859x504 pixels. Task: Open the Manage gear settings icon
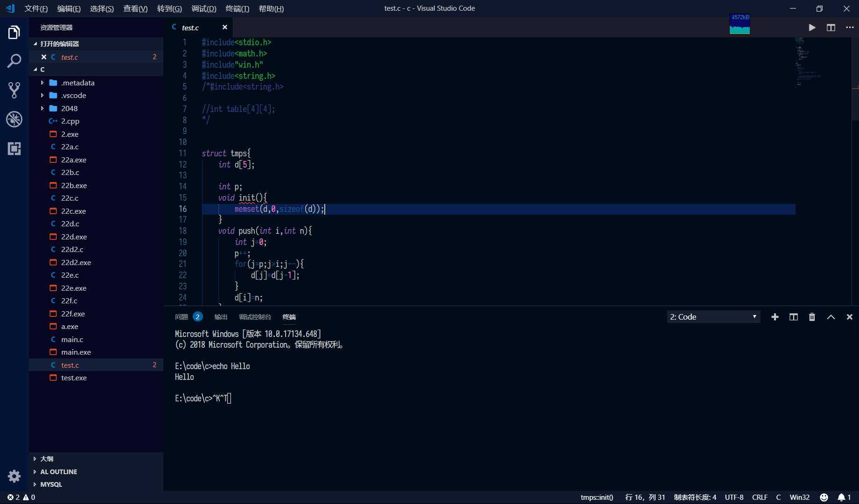(14, 476)
